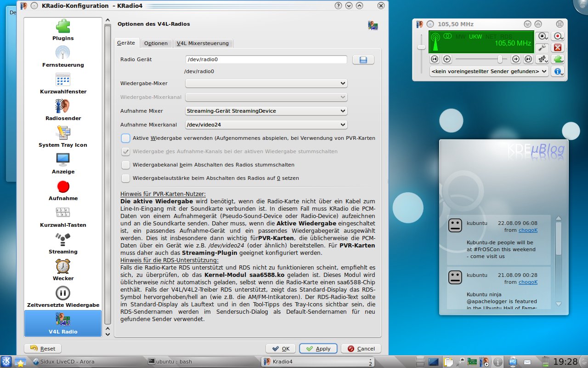Click the help question mark in title bar
The image size is (588, 368).
[339, 6]
